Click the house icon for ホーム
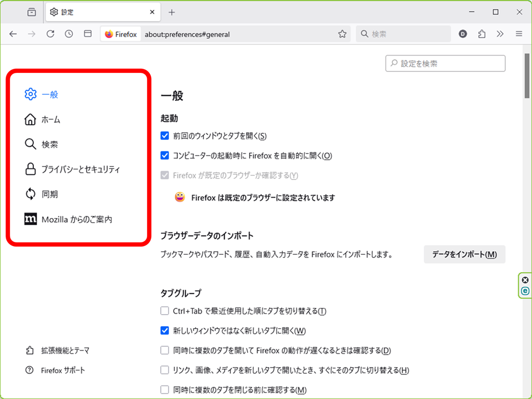 coord(30,120)
